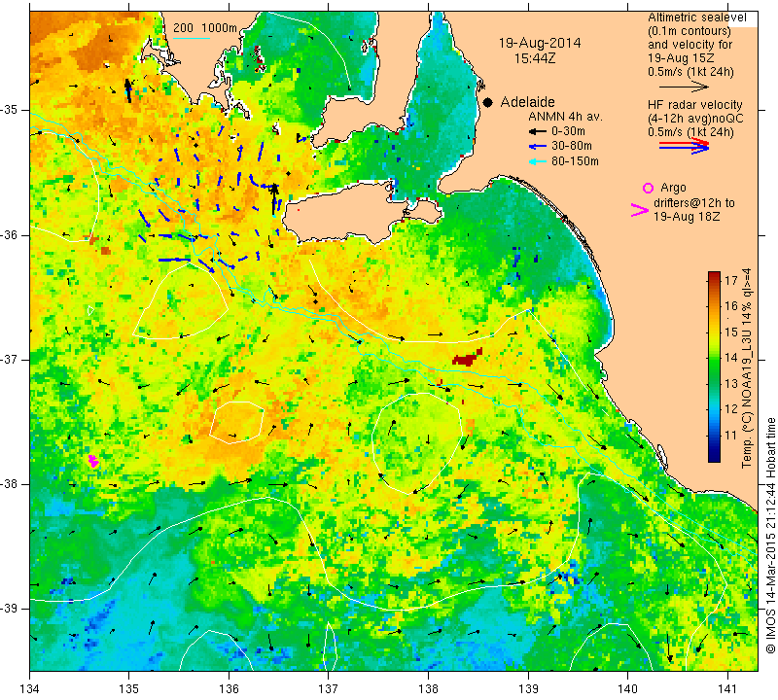
Task: Click the '80-150m' depth range text
Action: click(575, 161)
